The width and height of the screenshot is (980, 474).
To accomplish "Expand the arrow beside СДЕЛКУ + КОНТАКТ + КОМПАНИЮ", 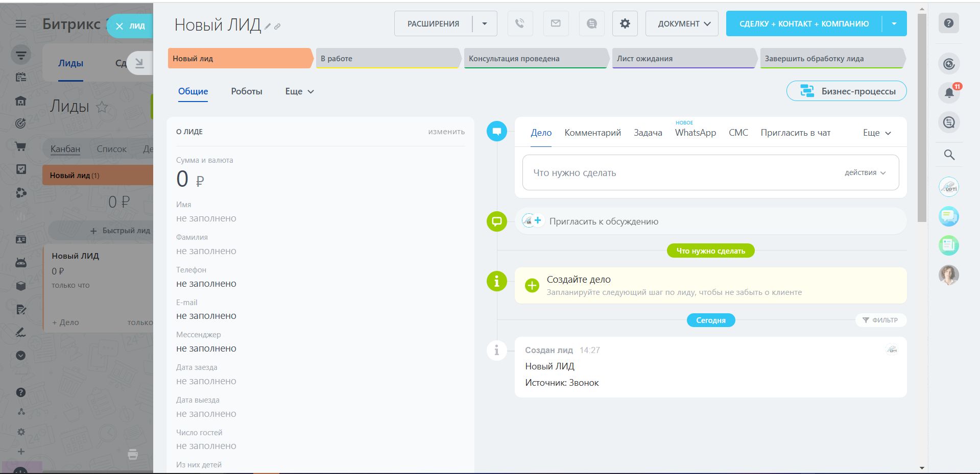I will click(894, 23).
